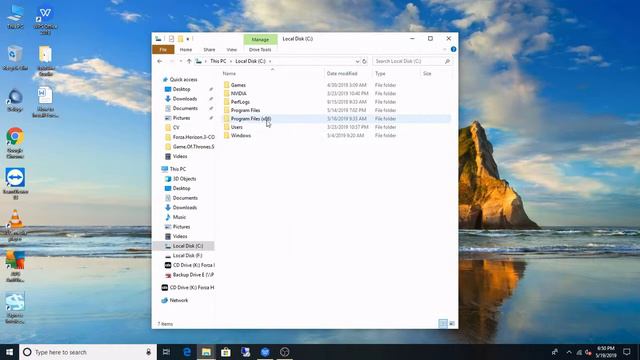Click taskbar clock showing date and time
Image resolution: width=640 pixels, height=360 pixels.
[606, 352]
